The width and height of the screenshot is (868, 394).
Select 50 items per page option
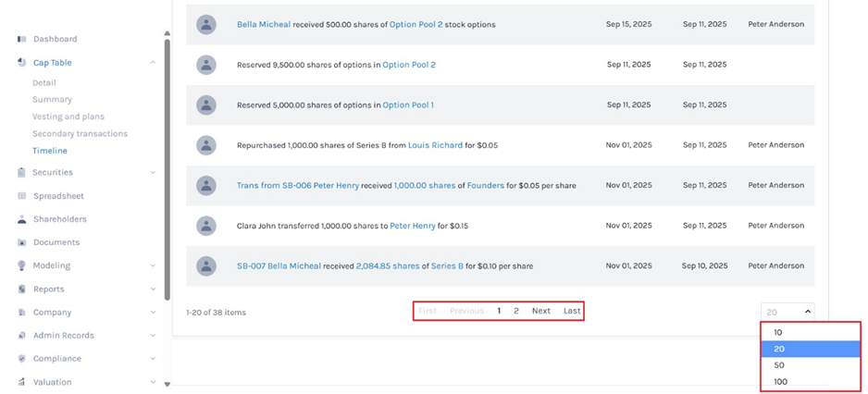[x=779, y=365]
